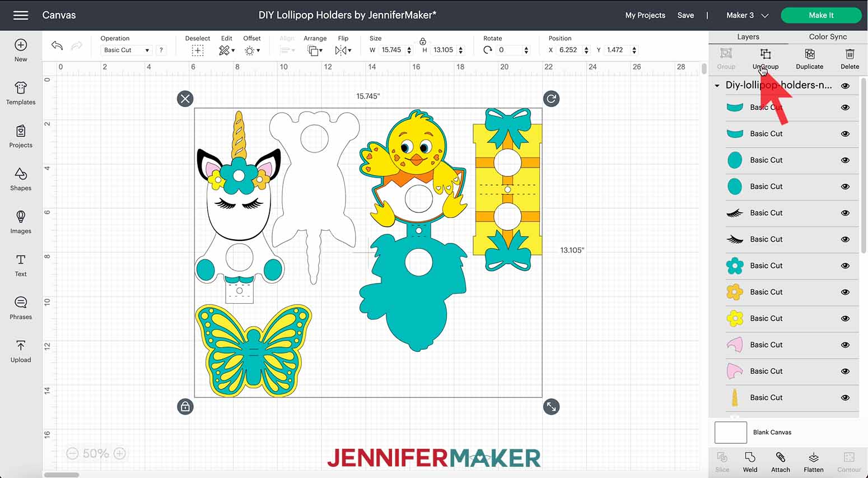
Task: Click the lock proportions handle on selection
Action: (x=185, y=406)
